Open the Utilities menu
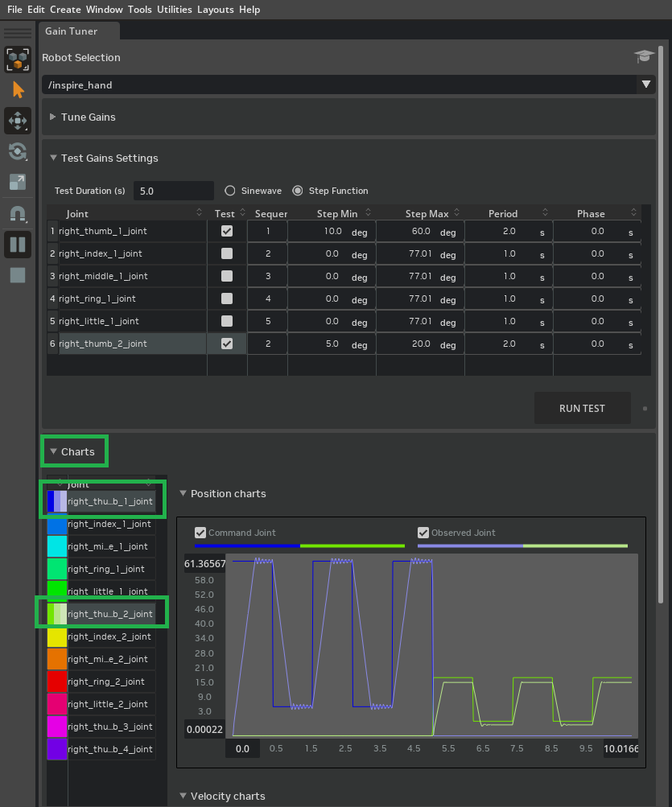 pyautogui.click(x=174, y=10)
